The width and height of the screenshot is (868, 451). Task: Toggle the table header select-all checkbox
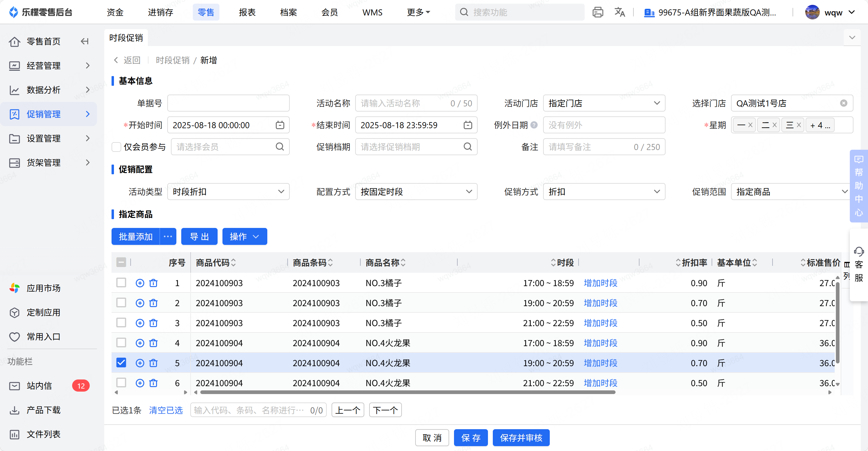121,262
